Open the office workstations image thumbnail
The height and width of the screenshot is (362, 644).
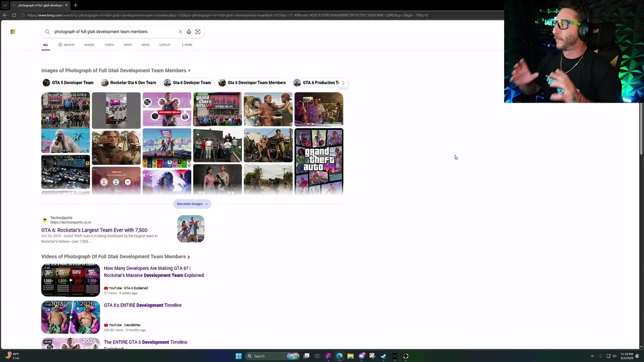point(65,171)
